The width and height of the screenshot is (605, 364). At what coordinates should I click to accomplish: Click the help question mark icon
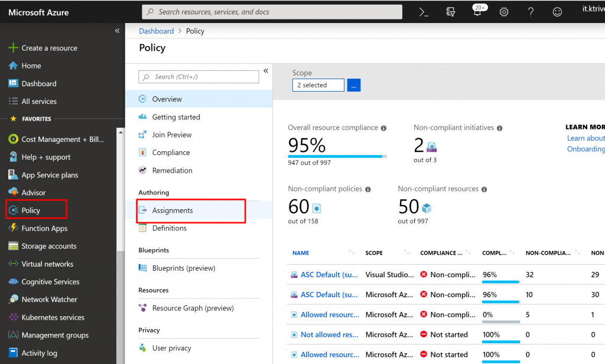(531, 12)
